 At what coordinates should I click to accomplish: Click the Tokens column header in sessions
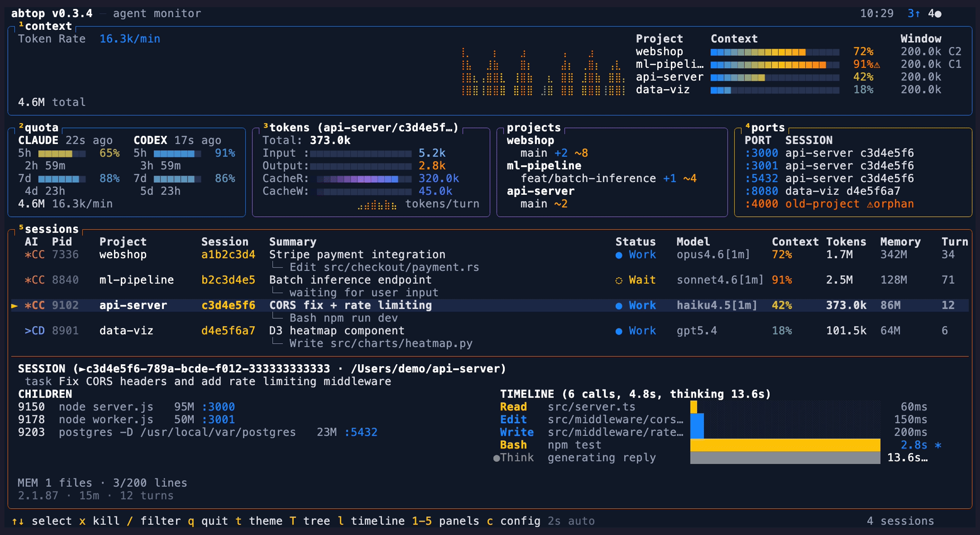846,242
